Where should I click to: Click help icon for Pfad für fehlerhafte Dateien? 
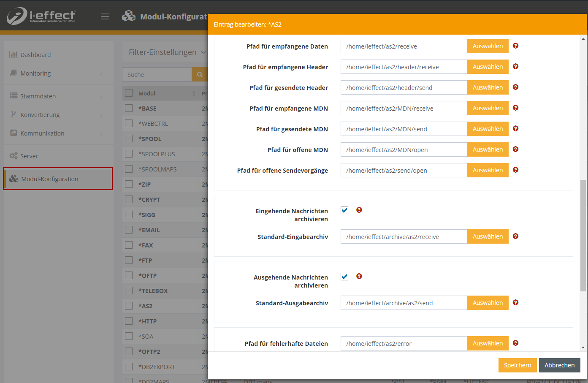[x=515, y=343]
